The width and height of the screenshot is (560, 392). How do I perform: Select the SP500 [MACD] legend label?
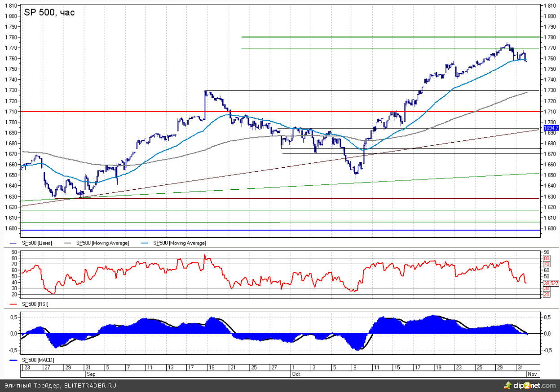tap(38, 360)
